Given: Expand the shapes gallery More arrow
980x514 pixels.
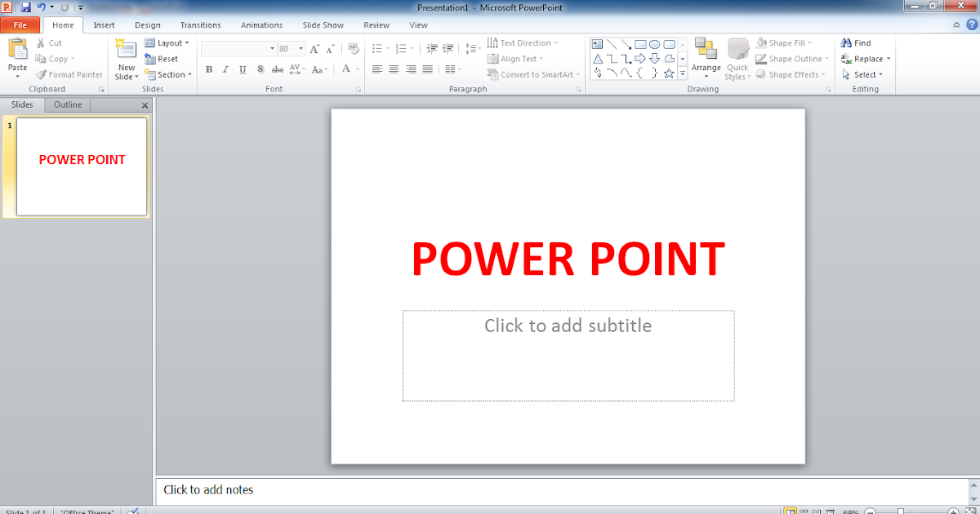Looking at the screenshot, I should [683, 73].
